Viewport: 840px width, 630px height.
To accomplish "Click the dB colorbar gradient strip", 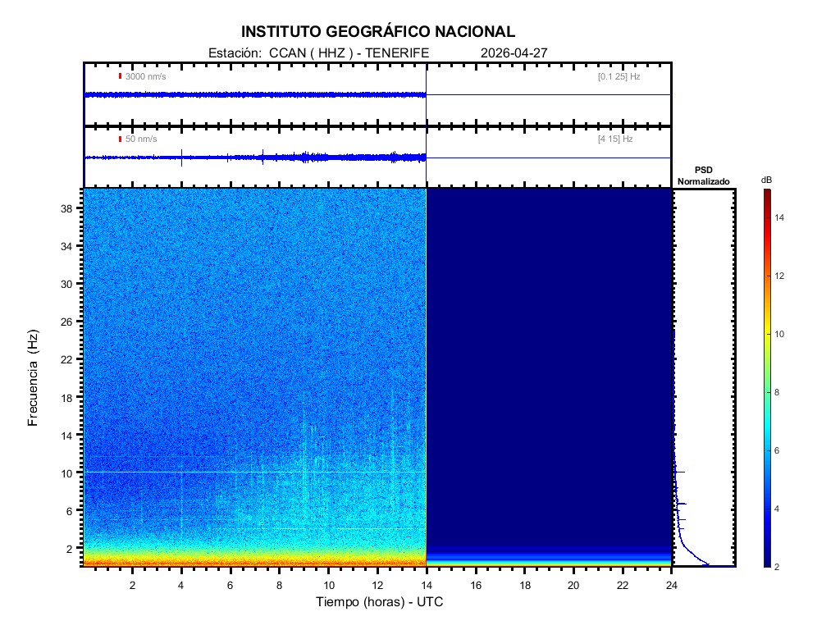I will pyautogui.click(x=766, y=377).
